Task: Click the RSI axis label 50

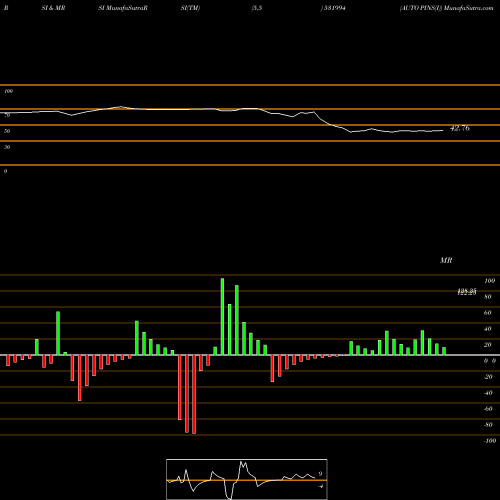Action: click(x=7, y=131)
